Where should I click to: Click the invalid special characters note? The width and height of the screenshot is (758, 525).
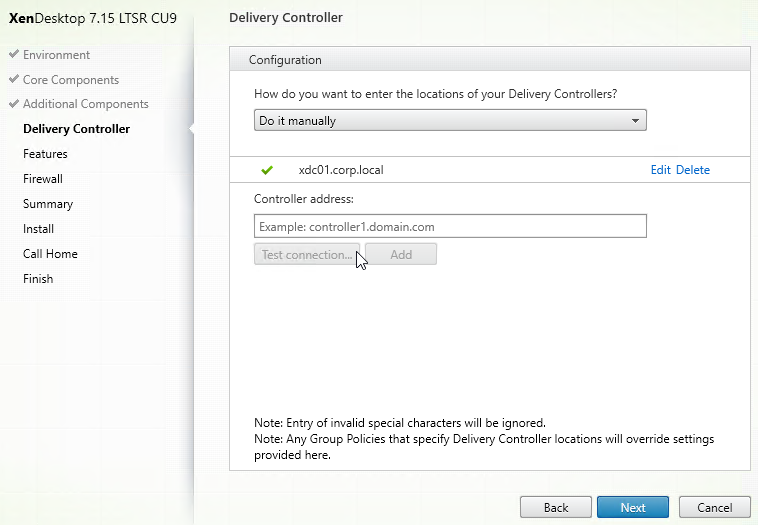[x=400, y=423]
